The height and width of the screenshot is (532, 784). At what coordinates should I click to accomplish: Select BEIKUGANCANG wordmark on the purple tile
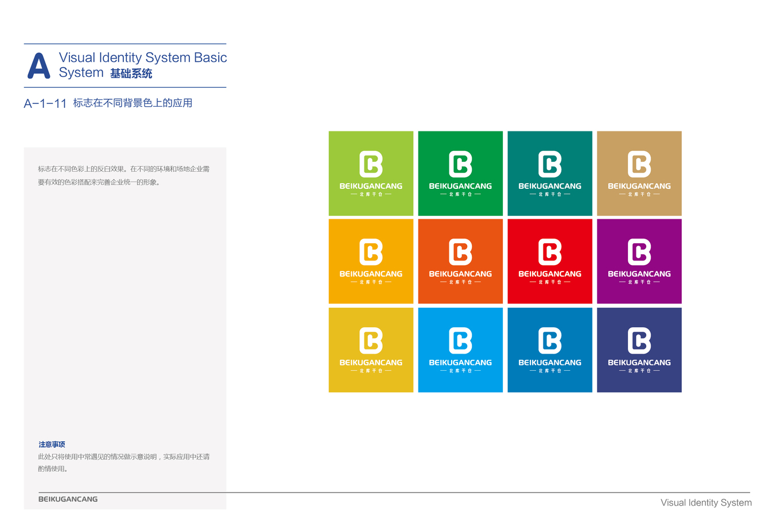[x=639, y=274]
